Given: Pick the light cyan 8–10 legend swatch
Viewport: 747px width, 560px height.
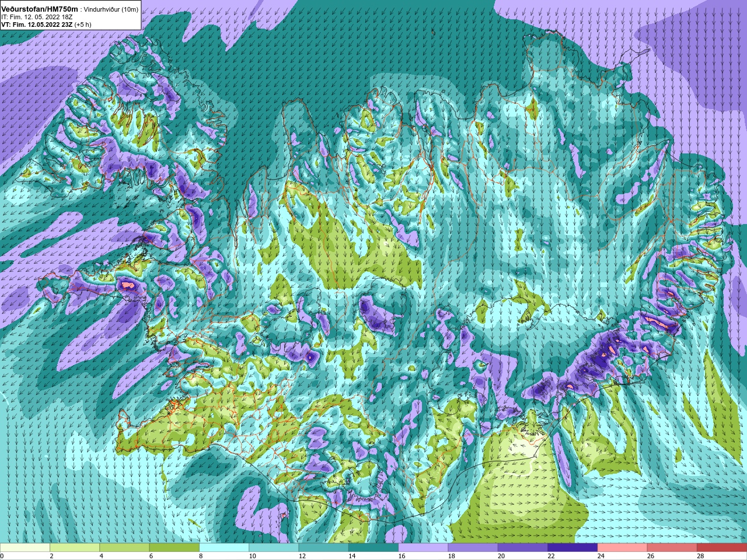Looking at the screenshot, I should click(x=224, y=548).
